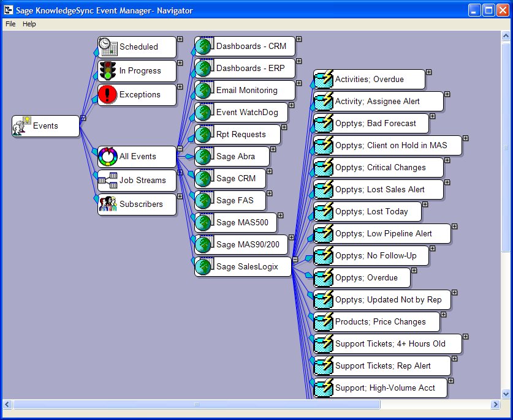Select the Opptys; Updated Not by Rep event

[382, 300]
